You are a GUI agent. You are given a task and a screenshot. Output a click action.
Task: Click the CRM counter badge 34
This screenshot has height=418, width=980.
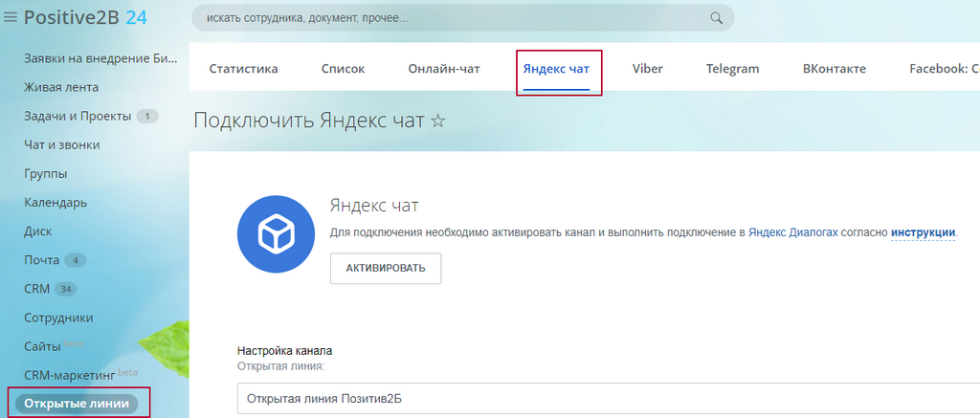coord(66,289)
